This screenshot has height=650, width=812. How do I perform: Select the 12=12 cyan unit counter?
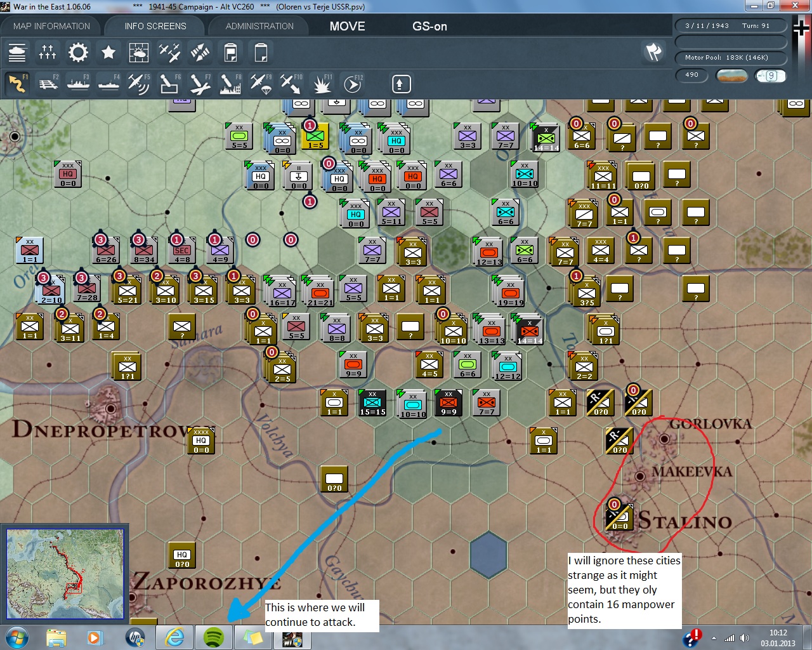(507, 366)
